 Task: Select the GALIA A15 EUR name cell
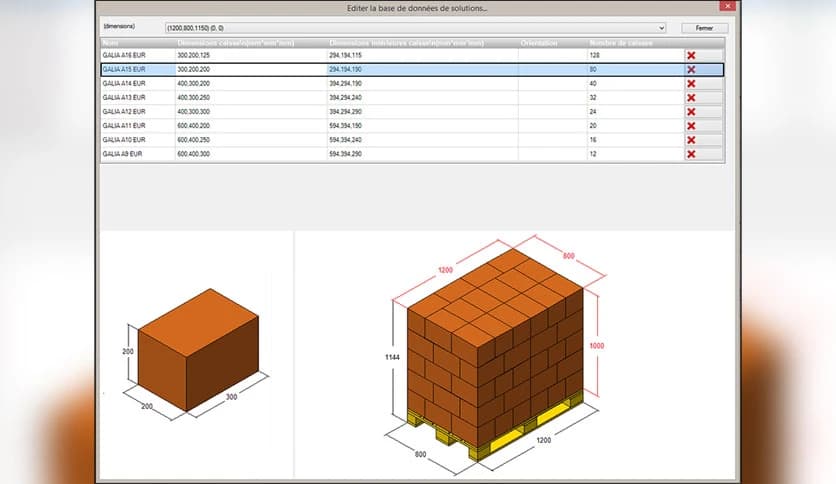pyautogui.click(x=138, y=69)
